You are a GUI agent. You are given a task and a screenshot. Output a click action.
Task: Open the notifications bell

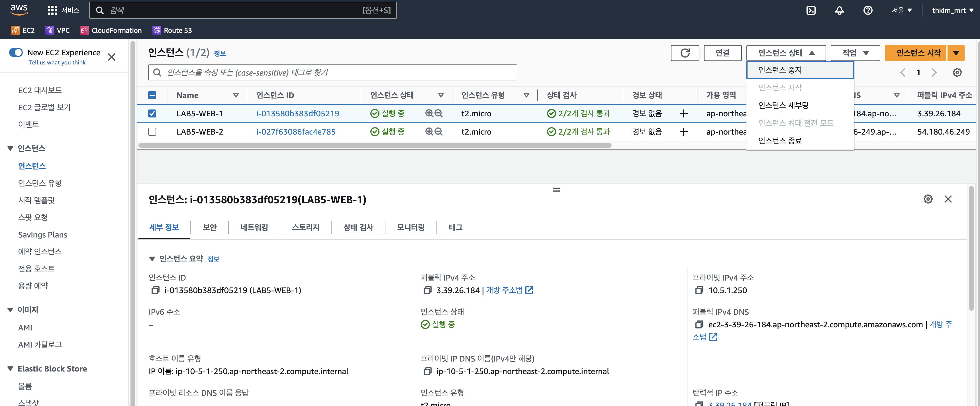point(839,10)
